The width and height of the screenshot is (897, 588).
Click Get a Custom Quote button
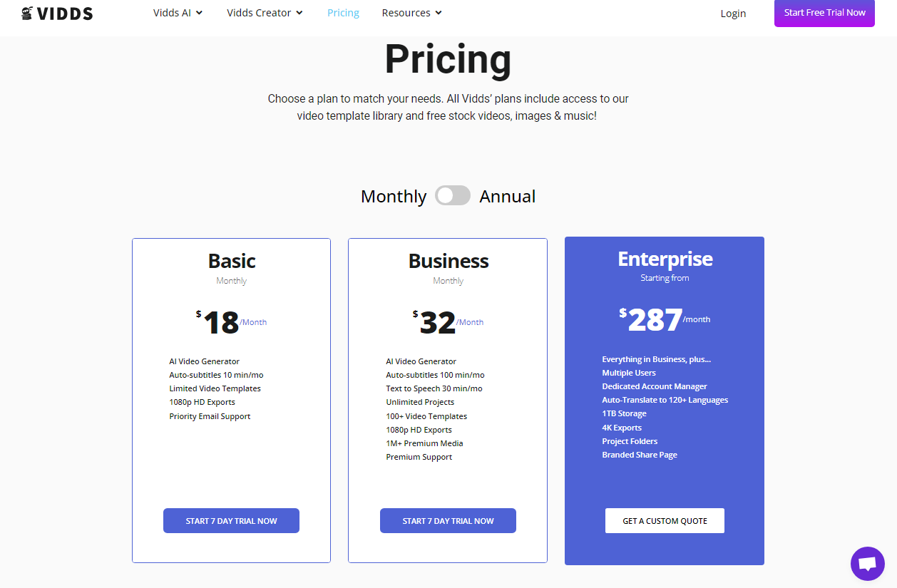pos(665,521)
